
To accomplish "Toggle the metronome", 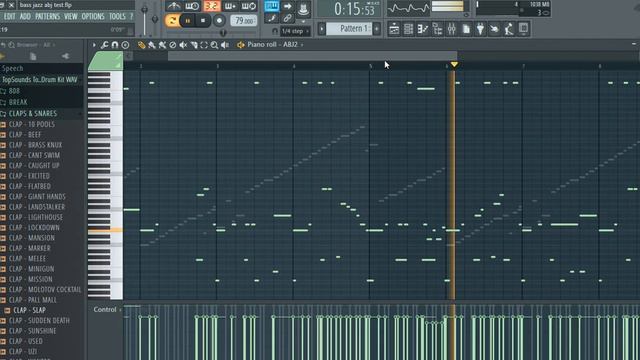I will tap(174, 6).
